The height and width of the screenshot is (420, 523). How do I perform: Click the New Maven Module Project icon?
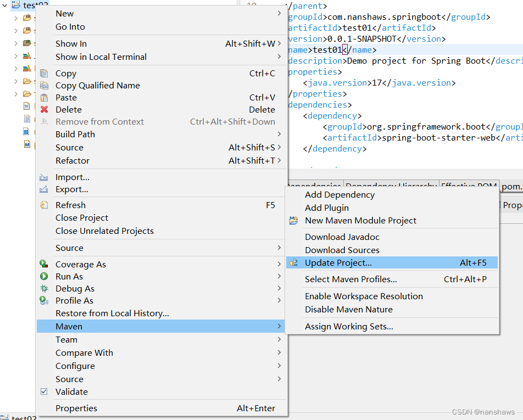(x=293, y=220)
